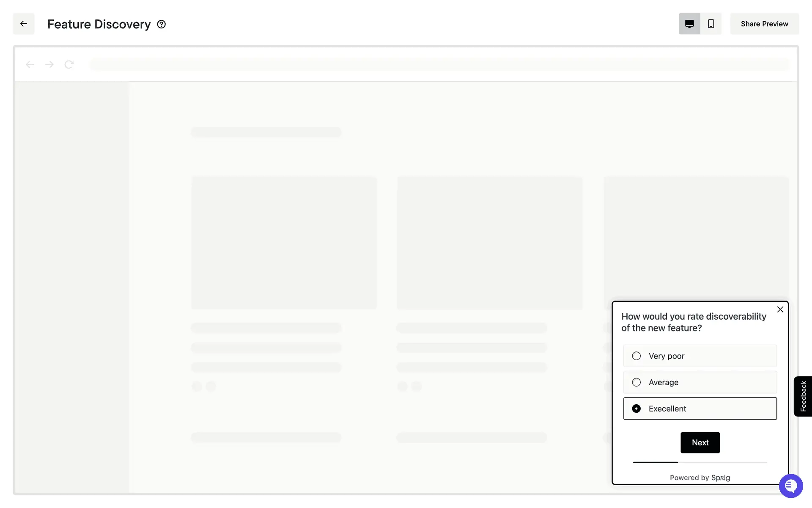Click the survey progress bar
Screen dimensions: 812x508
pyautogui.click(x=700, y=462)
